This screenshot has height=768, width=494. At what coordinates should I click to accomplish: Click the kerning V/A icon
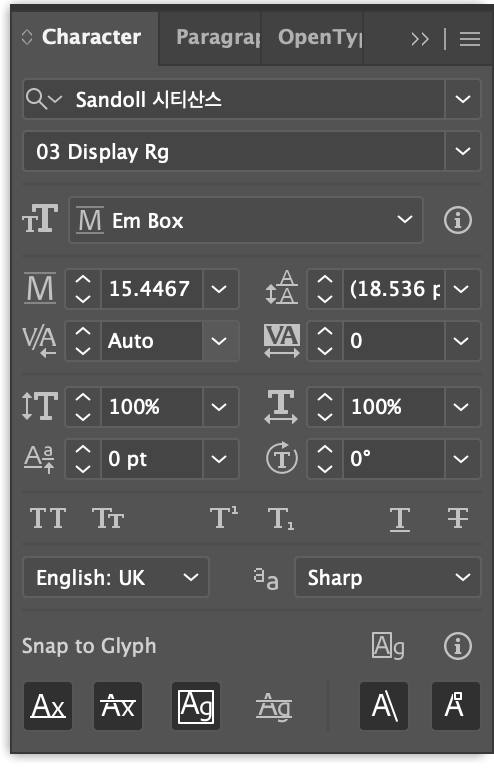pos(39,341)
